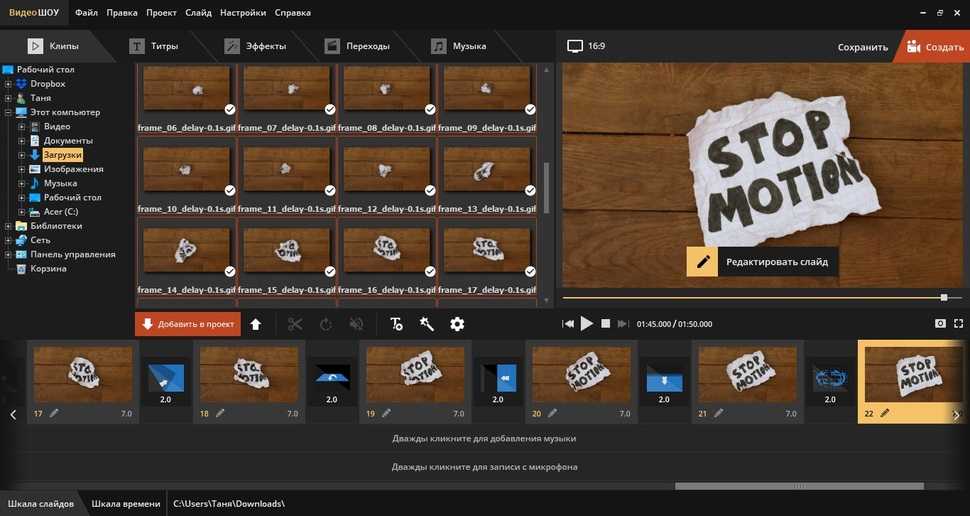This screenshot has width=970, height=516.
Task: Expand the Библиотеки tree node
Action: (x=8, y=226)
